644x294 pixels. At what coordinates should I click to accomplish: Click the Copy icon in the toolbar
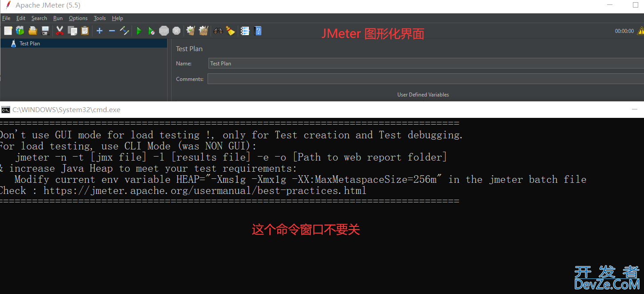tap(72, 31)
